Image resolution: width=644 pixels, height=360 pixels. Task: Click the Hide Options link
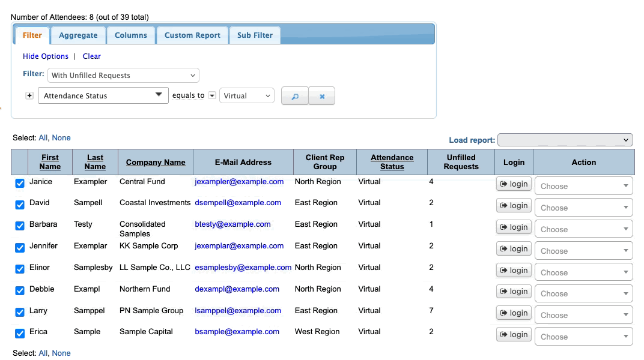pyautogui.click(x=46, y=56)
